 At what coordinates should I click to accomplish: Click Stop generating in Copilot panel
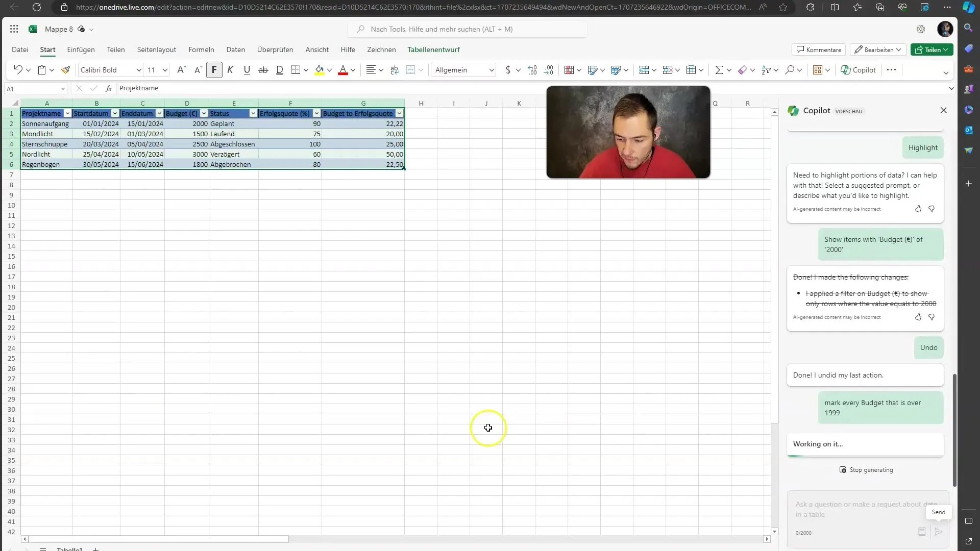867,469
